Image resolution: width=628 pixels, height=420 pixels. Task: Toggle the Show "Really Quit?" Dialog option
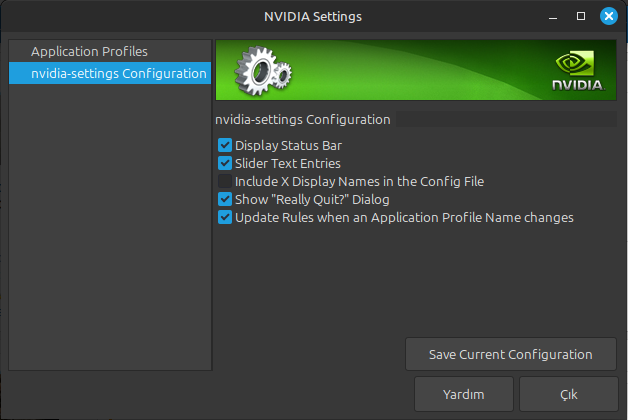tap(225, 199)
